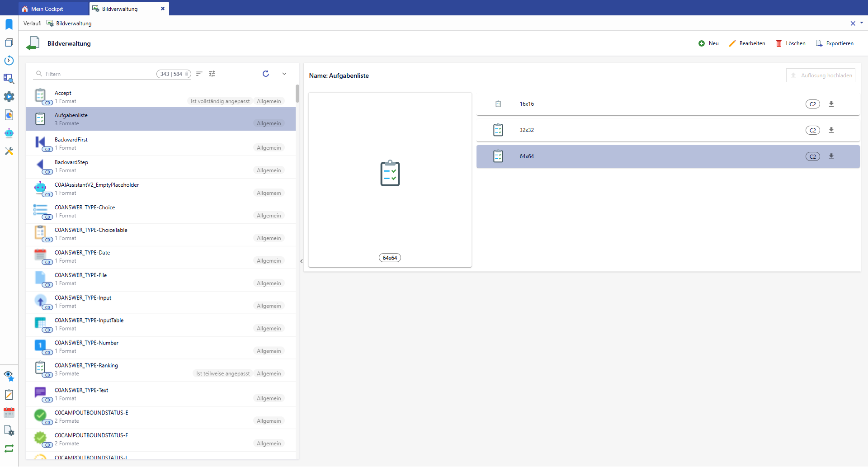
Task: Open the document settings sidebar icon
Action: [x=9, y=430]
